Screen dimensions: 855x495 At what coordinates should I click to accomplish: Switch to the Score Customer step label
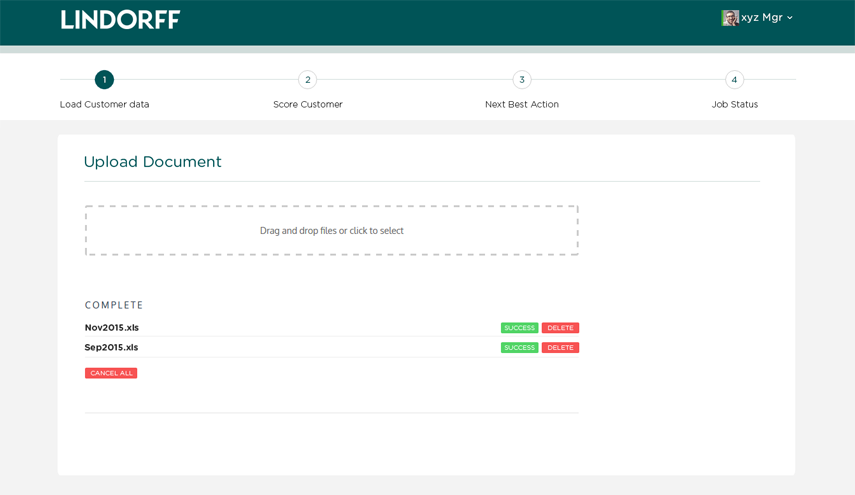pyautogui.click(x=308, y=104)
